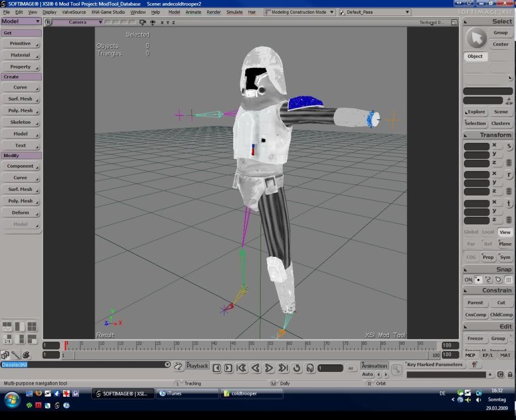Enable snap to grid
The width and height of the screenshot is (516, 420).
(x=508, y=280)
